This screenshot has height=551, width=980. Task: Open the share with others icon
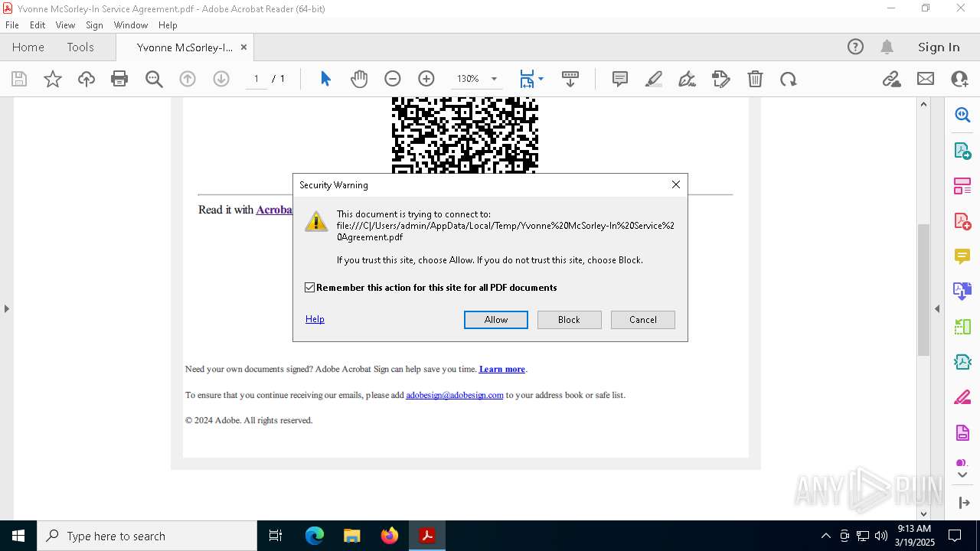click(959, 79)
